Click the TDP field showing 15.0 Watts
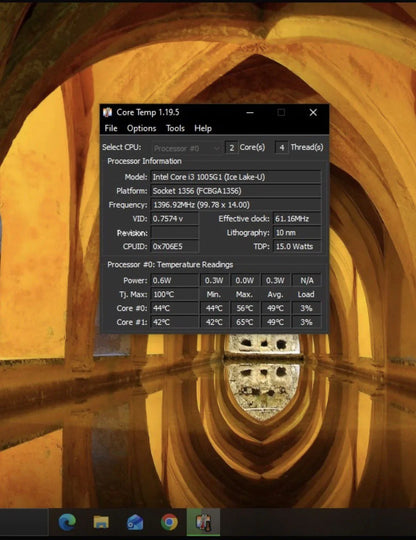This screenshot has width=416, height=540. [x=297, y=247]
